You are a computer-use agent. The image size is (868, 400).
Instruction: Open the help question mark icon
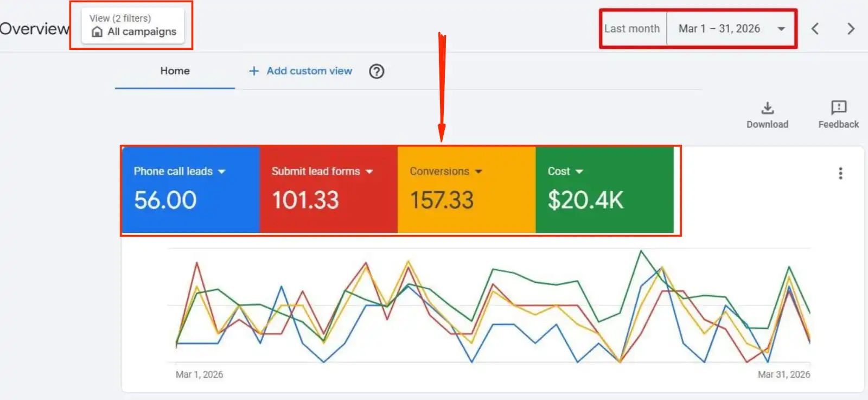tap(376, 71)
